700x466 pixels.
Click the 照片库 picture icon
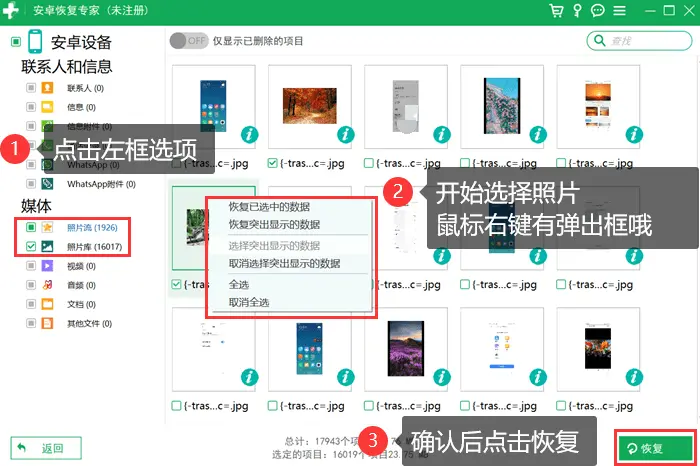pyautogui.click(x=47, y=247)
